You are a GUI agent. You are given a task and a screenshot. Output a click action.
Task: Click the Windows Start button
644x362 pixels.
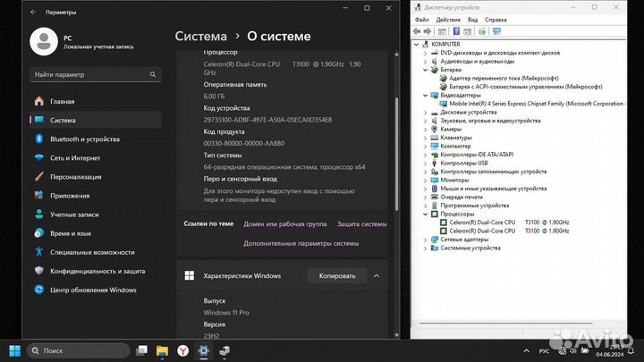point(15,350)
